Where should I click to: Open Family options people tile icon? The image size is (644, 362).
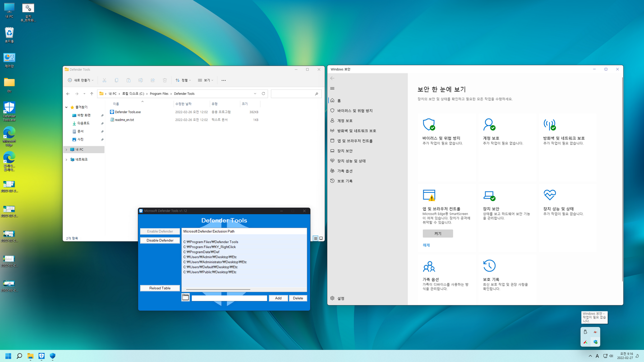click(x=429, y=266)
